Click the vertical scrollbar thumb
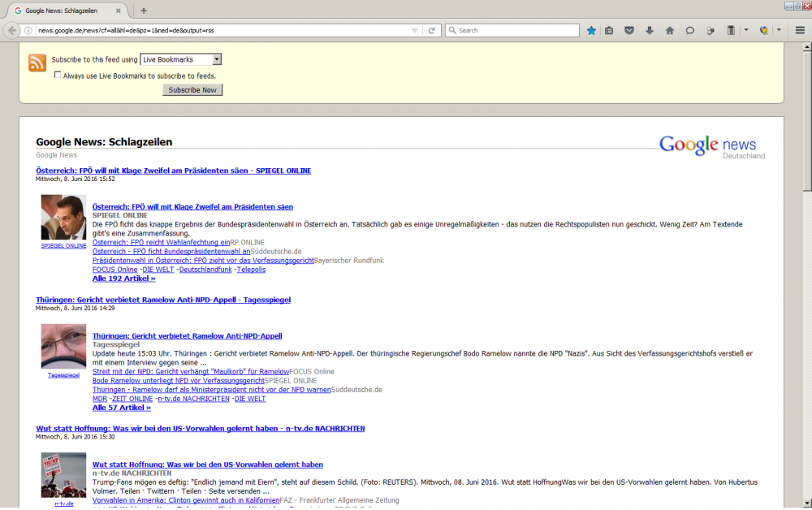 [807, 122]
